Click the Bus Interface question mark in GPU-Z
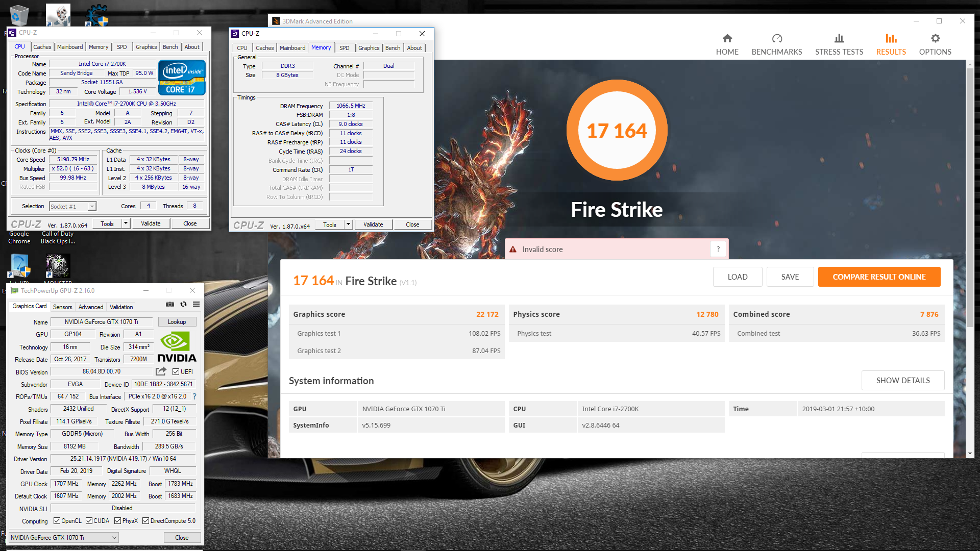 [194, 396]
